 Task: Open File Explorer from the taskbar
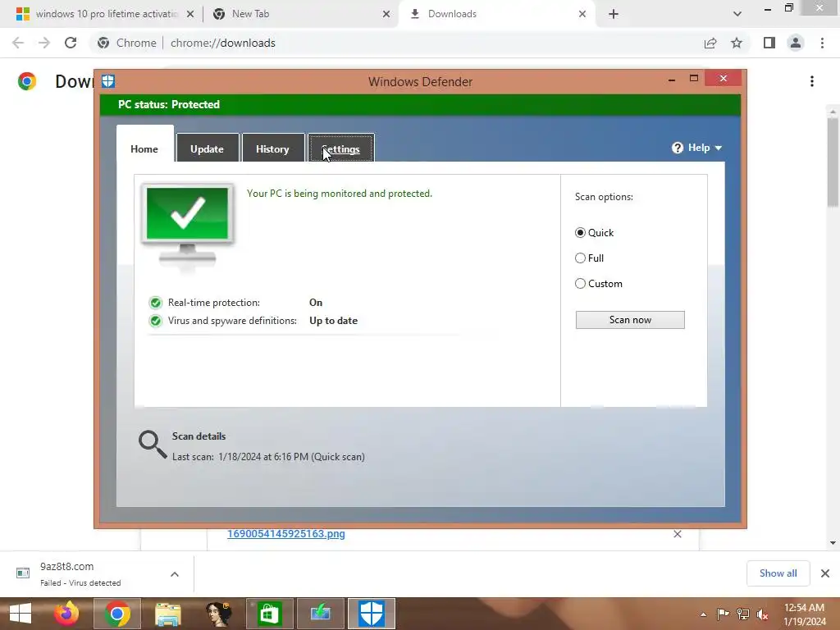pos(167,614)
